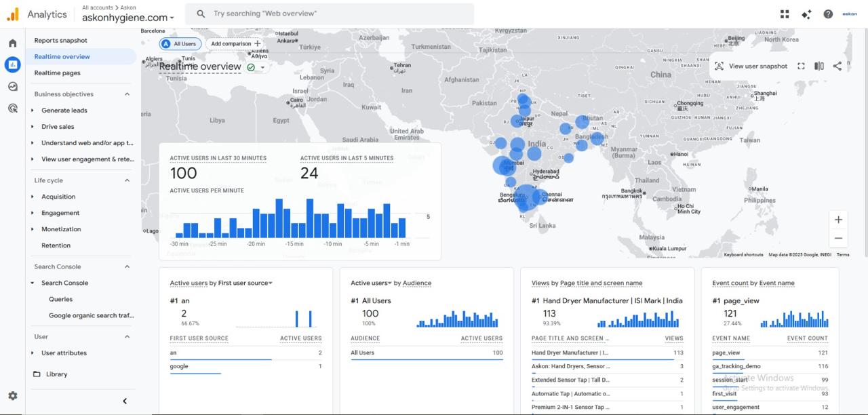Open the Active users metric dropdown in Audience card

coord(372,283)
